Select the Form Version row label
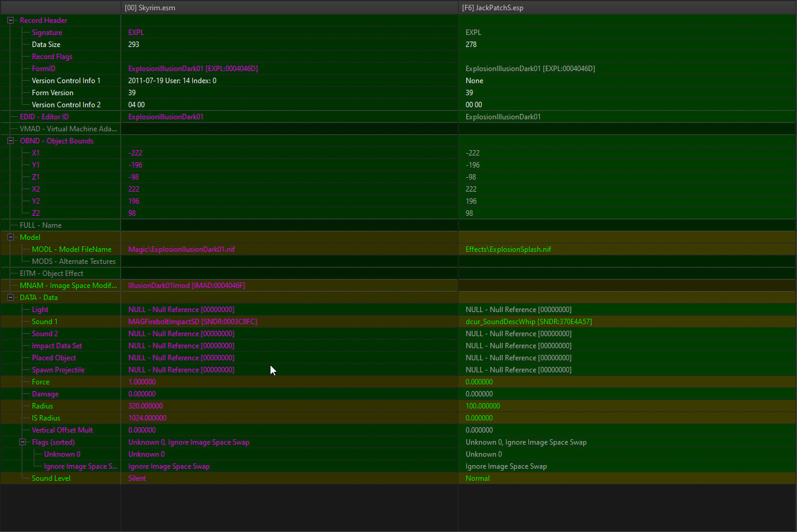 tap(52, 93)
